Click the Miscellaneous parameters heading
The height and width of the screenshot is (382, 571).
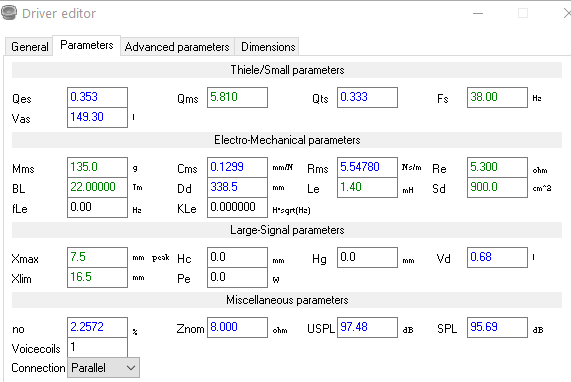[x=287, y=300]
